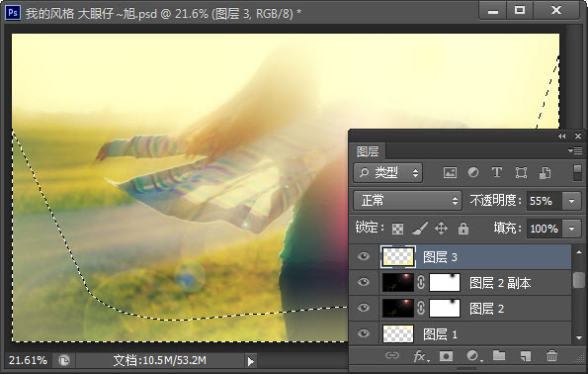Collapse the Layers panel with double arrows
Viewport: 588px width, 374px height.
point(561,136)
